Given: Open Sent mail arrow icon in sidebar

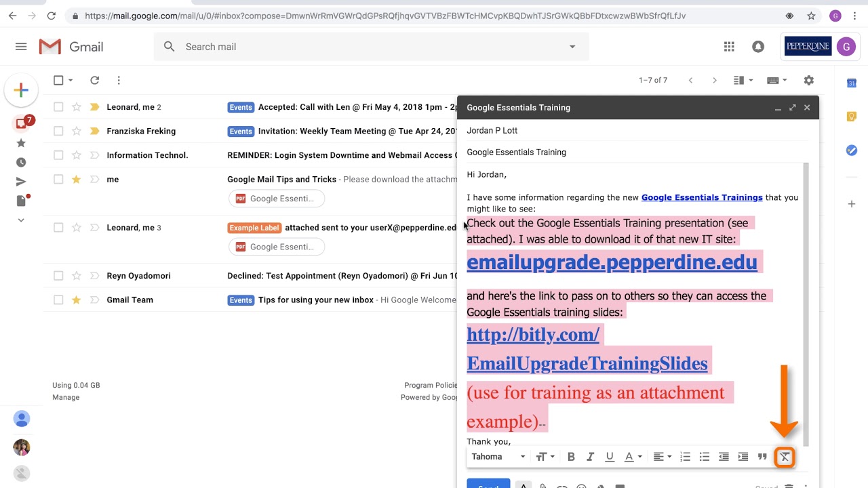Looking at the screenshot, I should [21, 182].
